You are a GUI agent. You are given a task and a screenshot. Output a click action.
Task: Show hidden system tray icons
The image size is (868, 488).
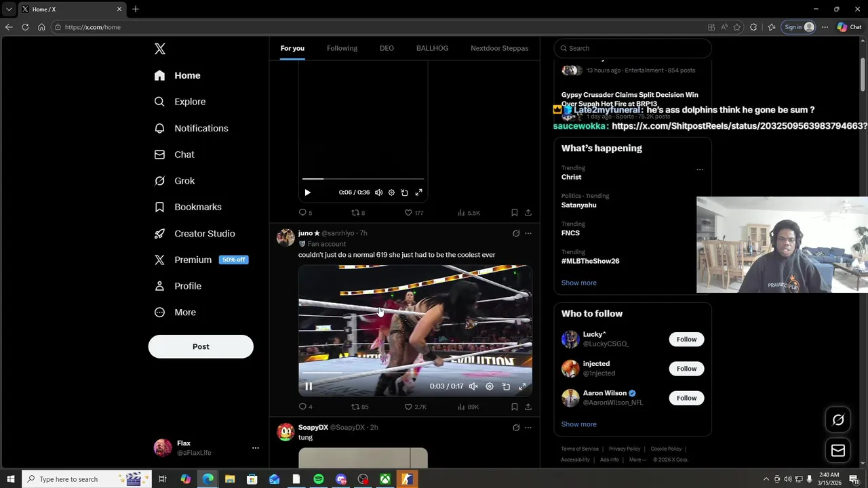766,479
